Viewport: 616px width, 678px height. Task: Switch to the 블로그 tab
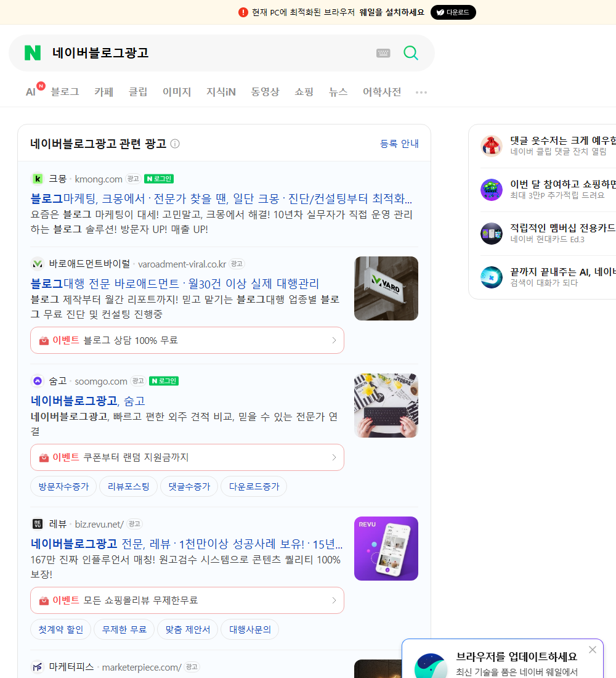coord(65,92)
